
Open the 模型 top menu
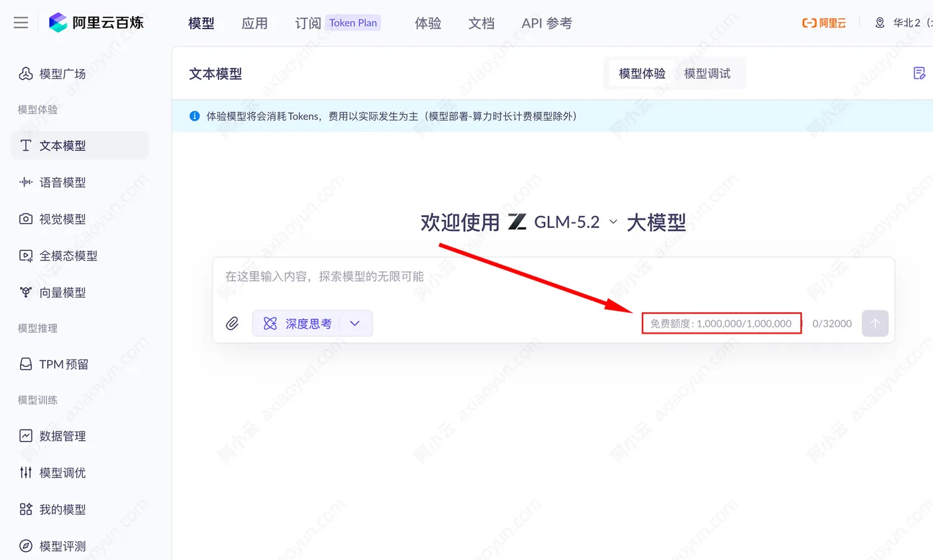(201, 23)
